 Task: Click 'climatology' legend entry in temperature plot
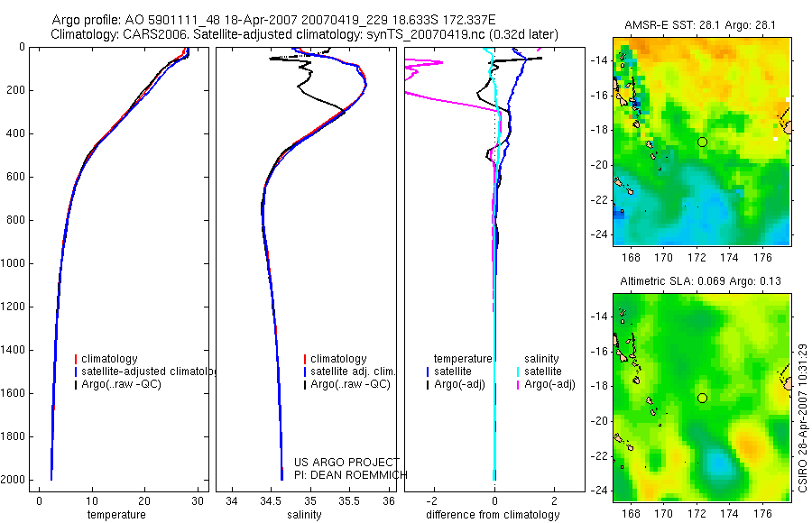[x=109, y=359]
